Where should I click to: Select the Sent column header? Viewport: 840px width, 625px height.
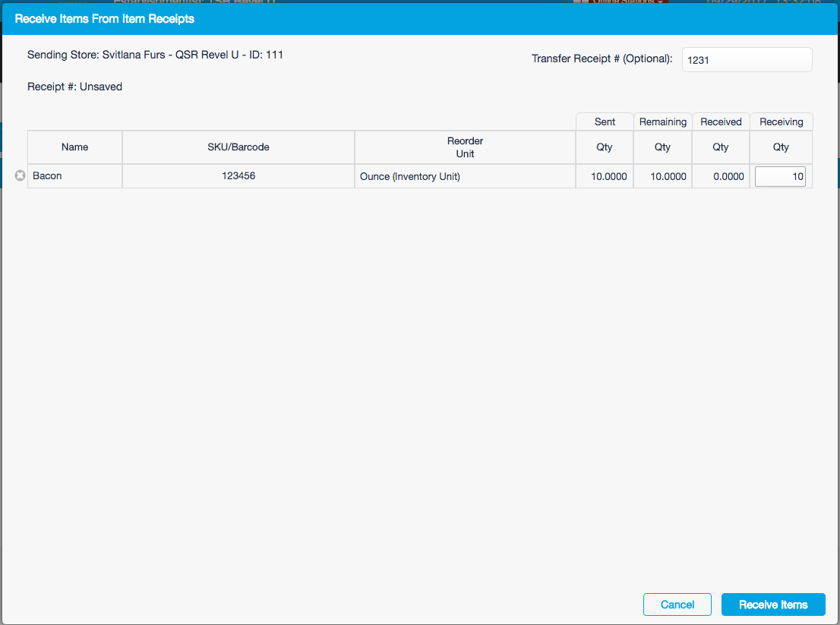click(x=604, y=122)
